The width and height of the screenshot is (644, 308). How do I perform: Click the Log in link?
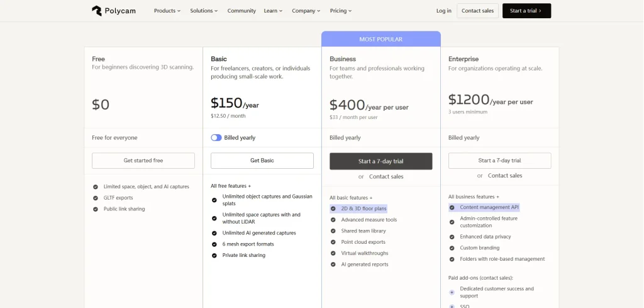pyautogui.click(x=443, y=11)
